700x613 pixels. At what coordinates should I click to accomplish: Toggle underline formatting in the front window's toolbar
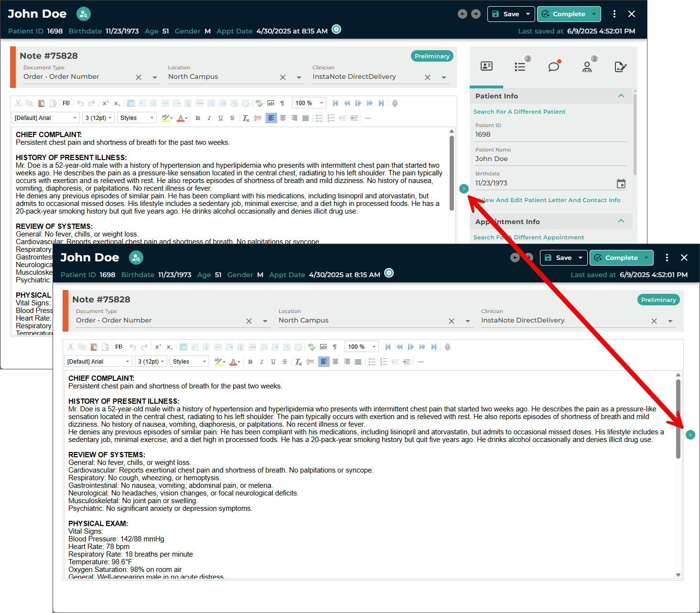click(273, 362)
